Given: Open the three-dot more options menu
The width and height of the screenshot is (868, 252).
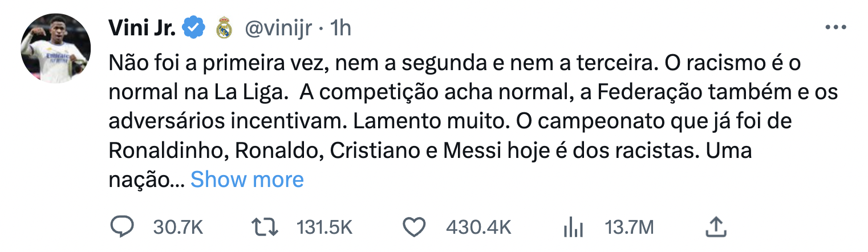Looking at the screenshot, I should (835, 27).
